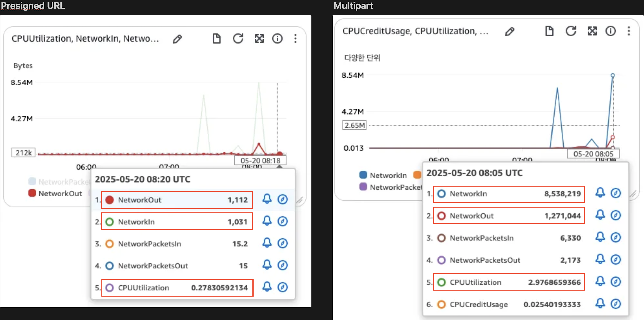The height and width of the screenshot is (320, 644).
Task: Refresh the Multipart widget
Action: 571,31
